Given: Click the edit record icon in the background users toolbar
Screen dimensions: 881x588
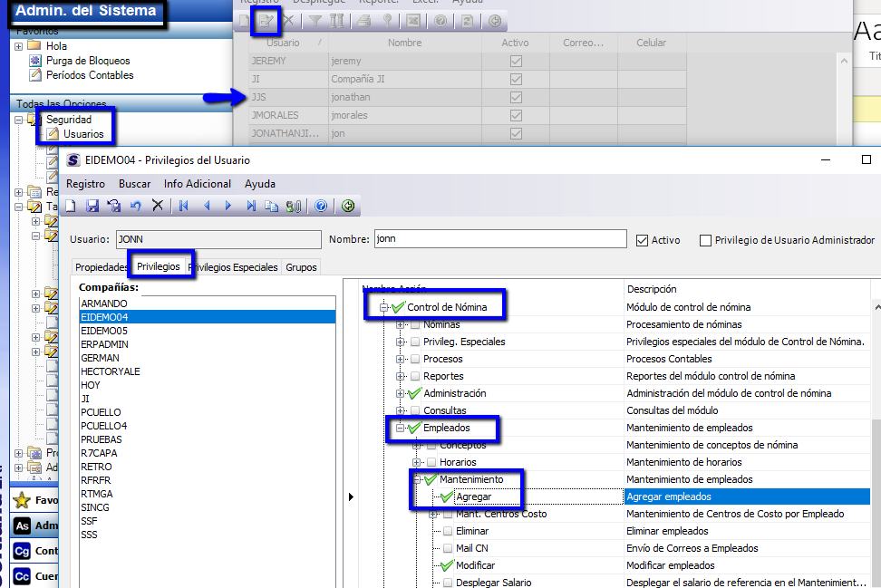Looking at the screenshot, I should [x=266, y=22].
